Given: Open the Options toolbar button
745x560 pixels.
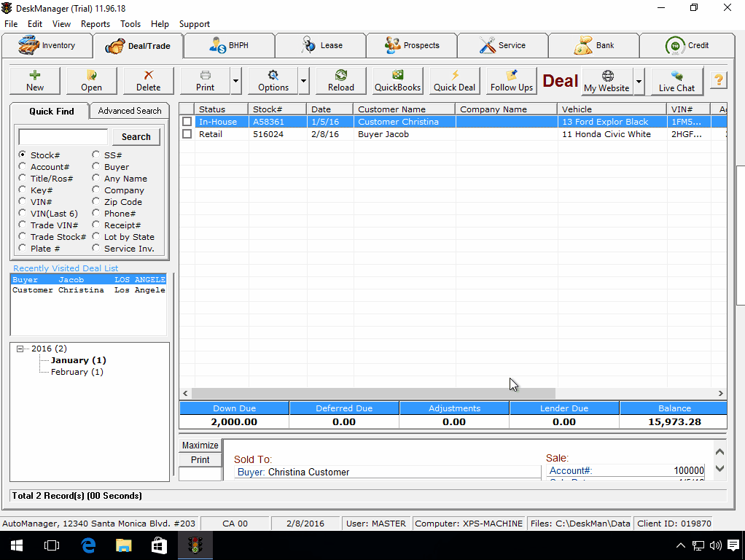Looking at the screenshot, I should [273, 81].
